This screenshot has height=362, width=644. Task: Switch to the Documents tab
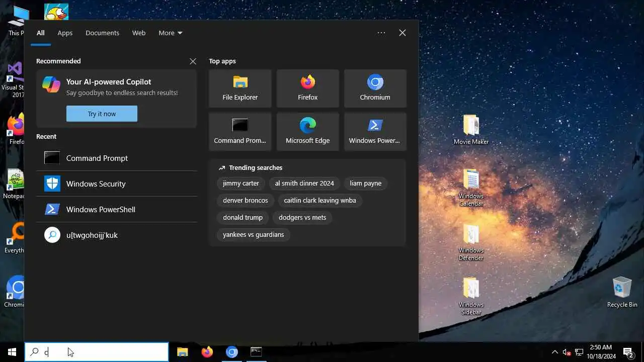coord(102,33)
